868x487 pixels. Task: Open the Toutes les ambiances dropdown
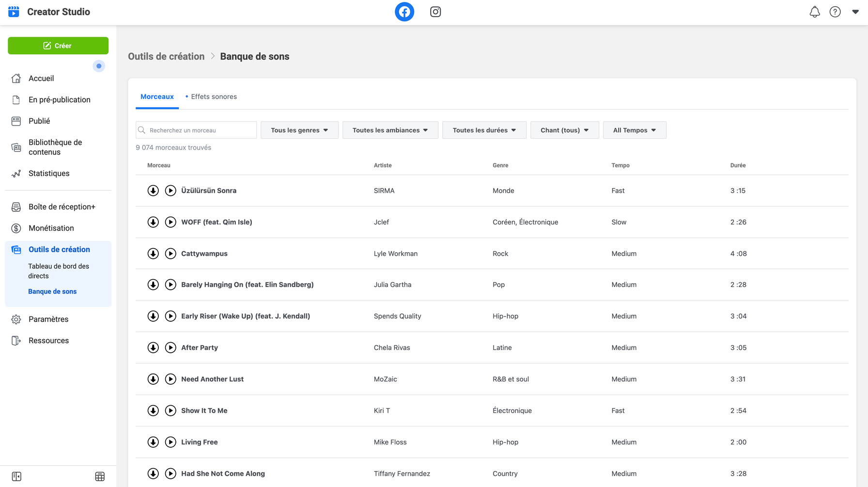[390, 130]
